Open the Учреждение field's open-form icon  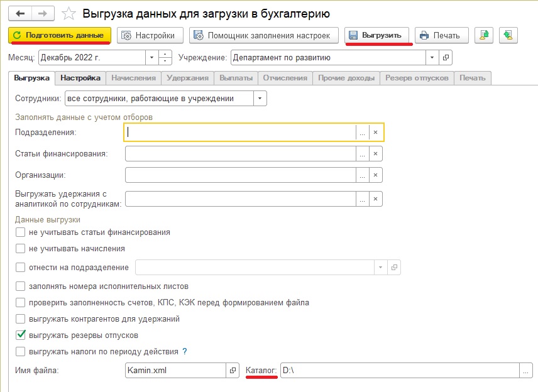(x=446, y=57)
